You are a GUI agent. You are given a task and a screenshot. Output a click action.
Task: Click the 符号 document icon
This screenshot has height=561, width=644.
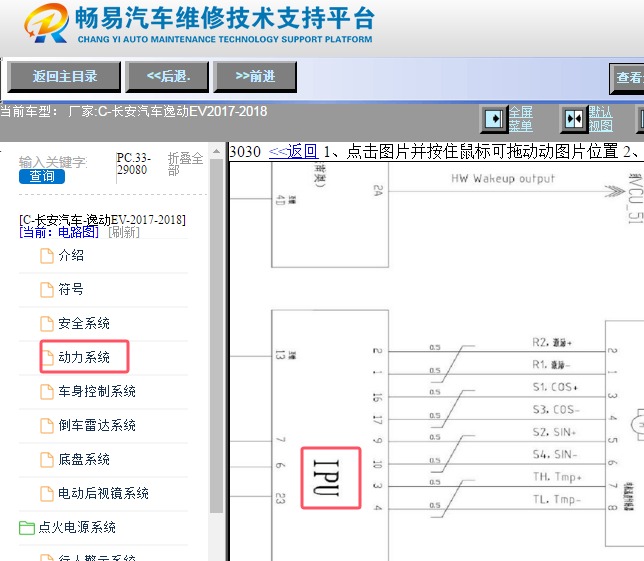(47, 290)
